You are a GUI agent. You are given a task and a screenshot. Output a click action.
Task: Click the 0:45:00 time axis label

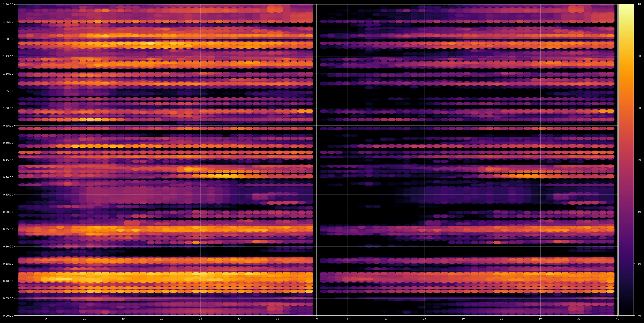tap(8, 160)
